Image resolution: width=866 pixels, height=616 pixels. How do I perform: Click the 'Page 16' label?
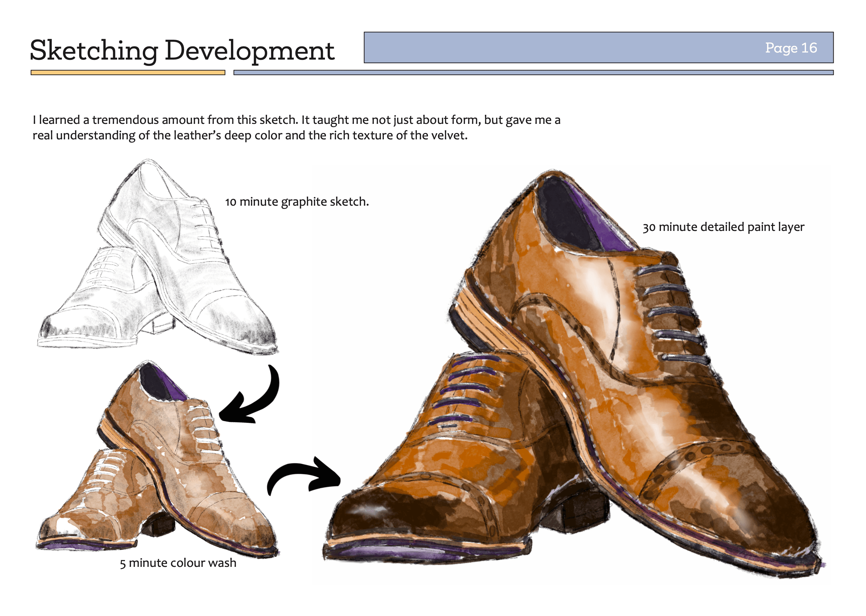click(x=791, y=48)
